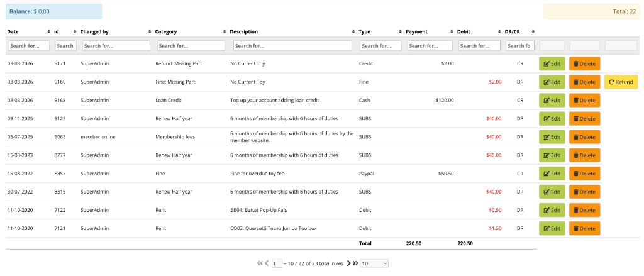This screenshot has height=276, width=644.
Task: Sort by the Debit column arrows
Action: (499, 31)
